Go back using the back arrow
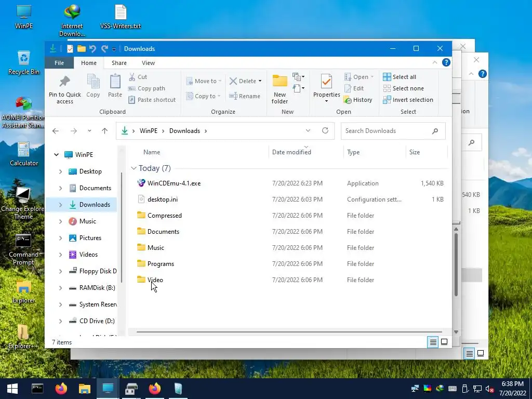This screenshot has height=399, width=532. click(x=56, y=131)
